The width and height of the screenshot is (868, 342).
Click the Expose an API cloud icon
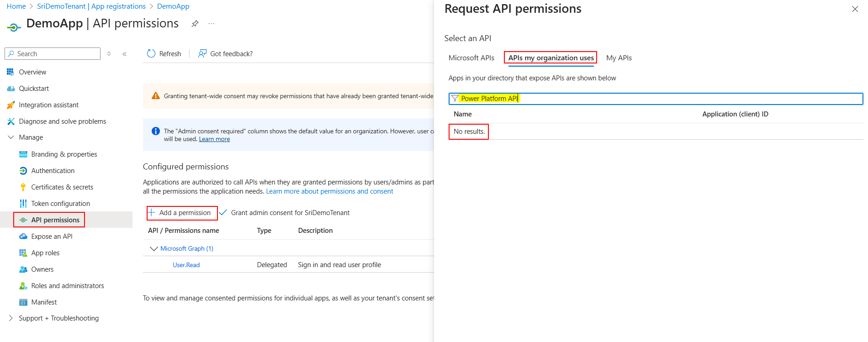23,237
